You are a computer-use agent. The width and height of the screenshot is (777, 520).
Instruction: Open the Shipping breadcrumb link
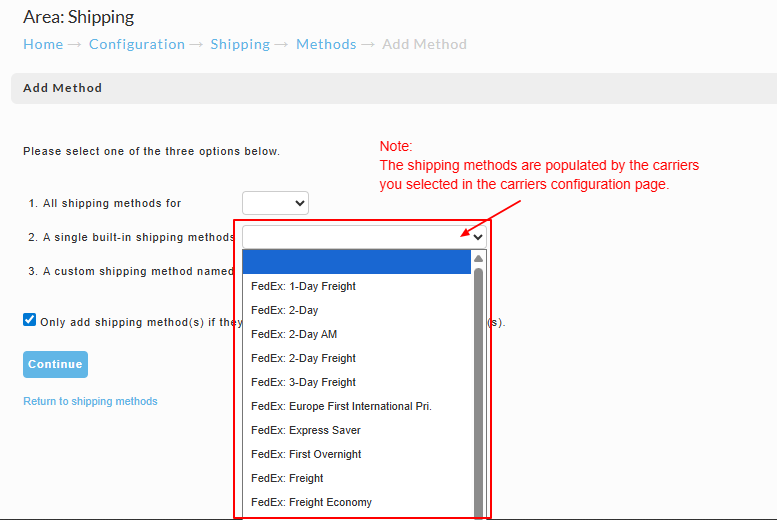coord(240,44)
